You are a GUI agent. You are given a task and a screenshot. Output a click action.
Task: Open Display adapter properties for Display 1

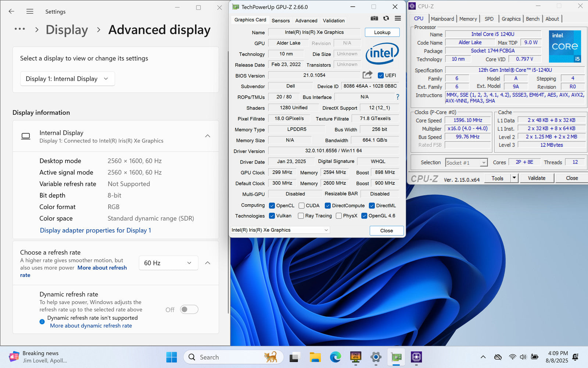(x=96, y=230)
